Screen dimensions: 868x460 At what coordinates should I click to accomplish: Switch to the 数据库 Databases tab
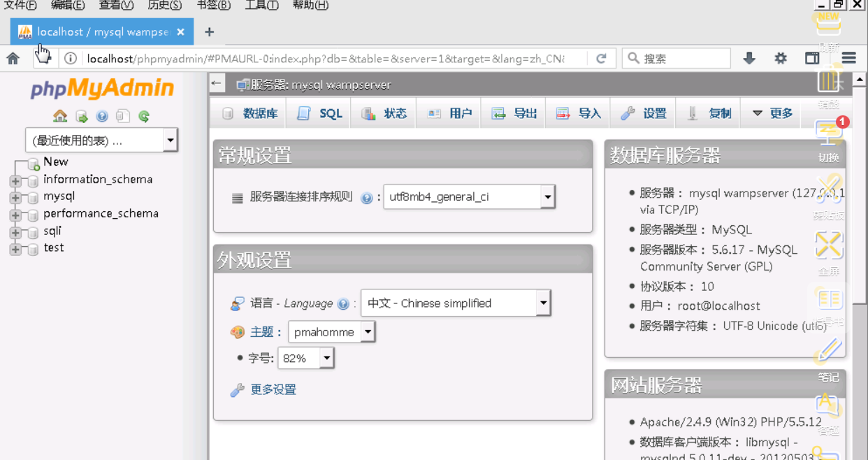(249, 113)
